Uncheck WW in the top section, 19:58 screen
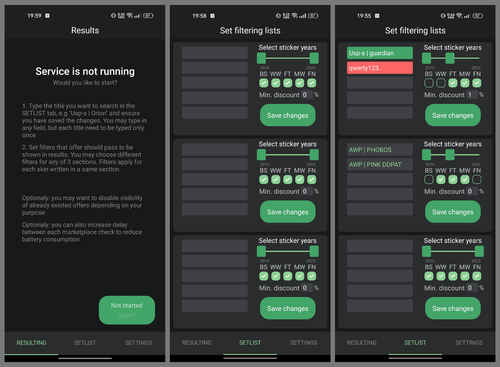 (x=276, y=83)
